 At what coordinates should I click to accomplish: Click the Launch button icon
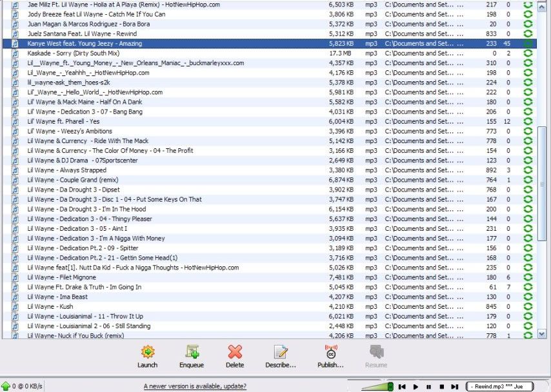click(147, 352)
